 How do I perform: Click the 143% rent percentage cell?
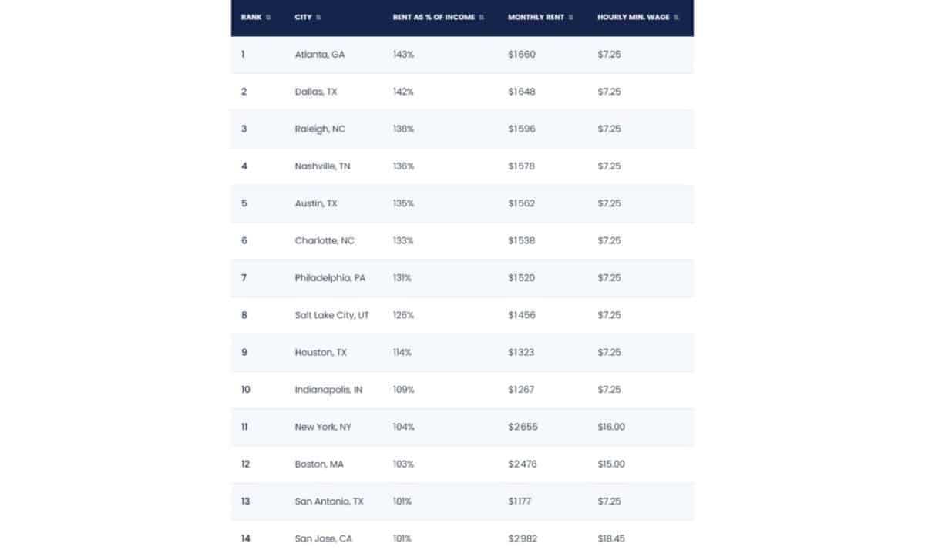click(x=404, y=55)
